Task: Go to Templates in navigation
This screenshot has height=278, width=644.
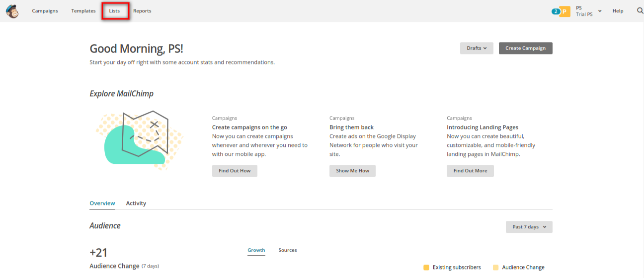Action: tap(83, 11)
